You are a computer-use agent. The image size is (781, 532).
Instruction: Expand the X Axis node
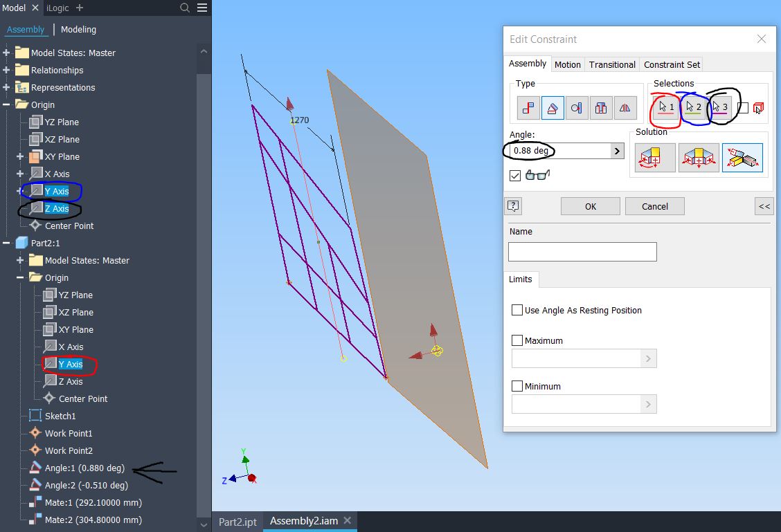(x=20, y=174)
